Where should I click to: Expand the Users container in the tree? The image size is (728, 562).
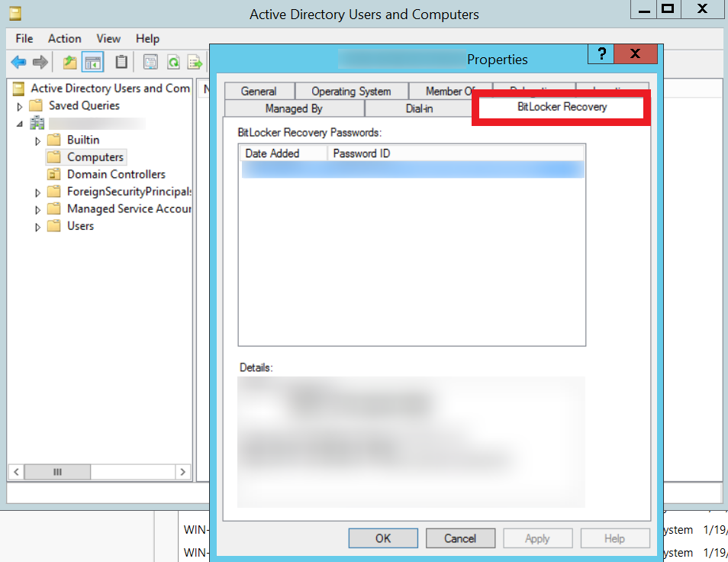[x=37, y=225]
